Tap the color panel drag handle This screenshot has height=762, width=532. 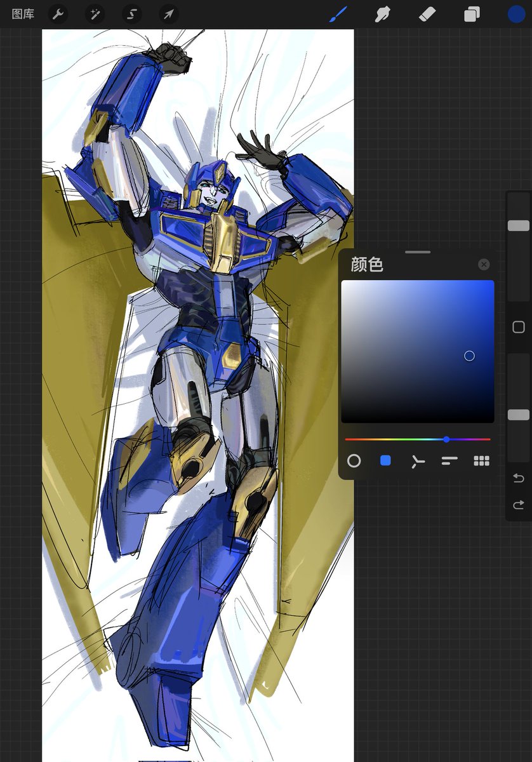coord(418,252)
